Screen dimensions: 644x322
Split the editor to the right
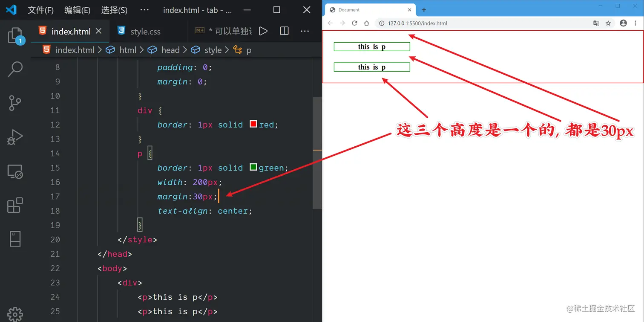coord(284,31)
